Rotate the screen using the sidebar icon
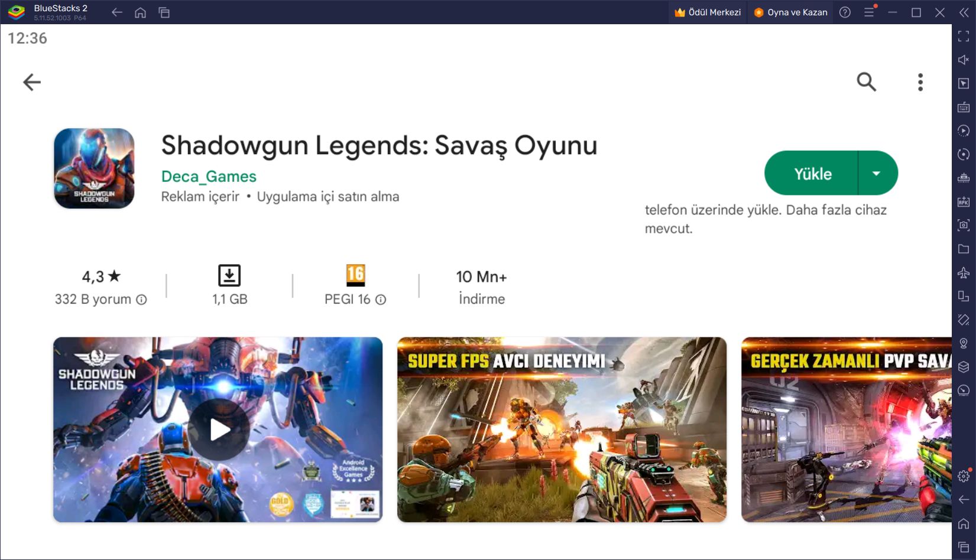 click(964, 296)
